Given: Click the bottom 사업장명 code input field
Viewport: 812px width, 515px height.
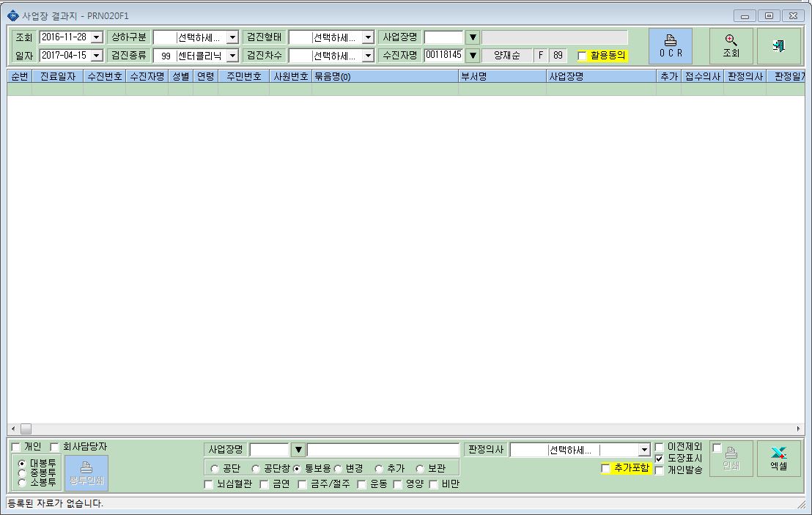Looking at the screenshot, I should [269, 450].
